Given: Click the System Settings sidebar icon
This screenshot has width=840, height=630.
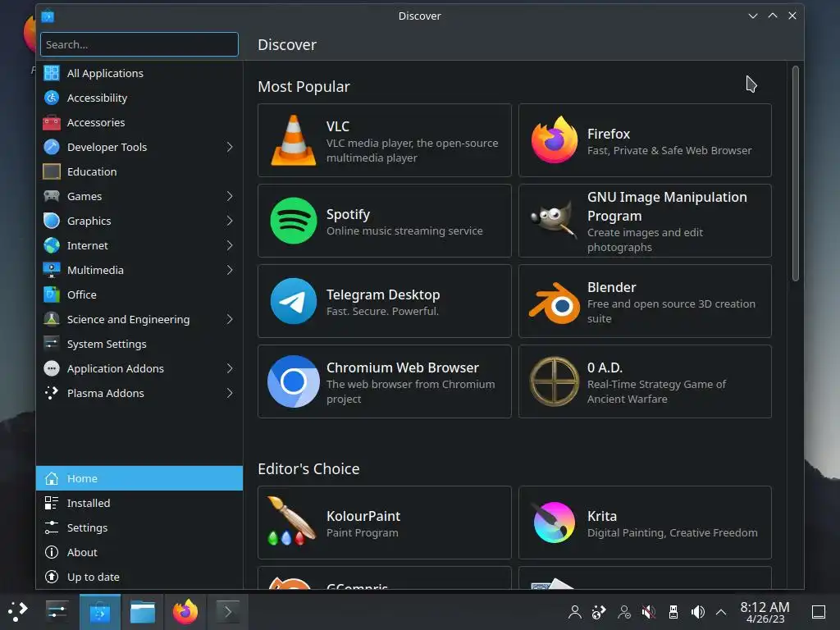Looking at the screenshot, I should (52, 344).
